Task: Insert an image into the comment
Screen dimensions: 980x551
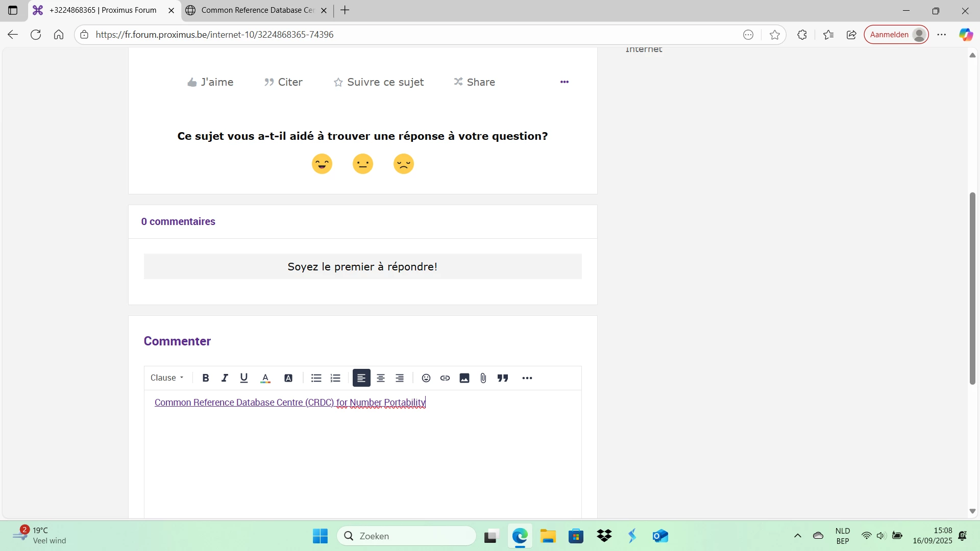Action: point(464,378)
